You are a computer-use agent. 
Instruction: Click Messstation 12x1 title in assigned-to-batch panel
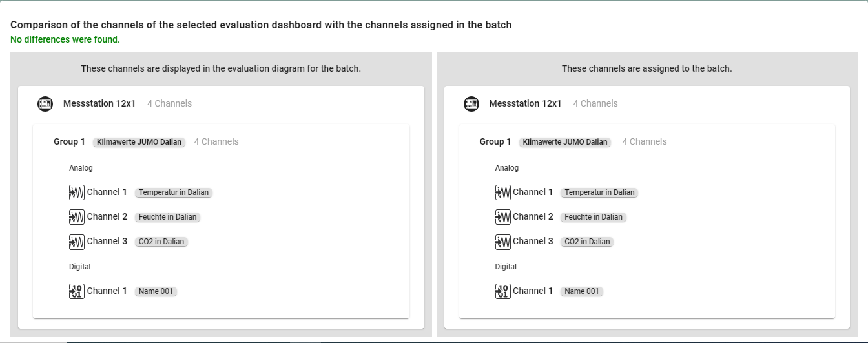pyautogui.click(x=525, y=103)
